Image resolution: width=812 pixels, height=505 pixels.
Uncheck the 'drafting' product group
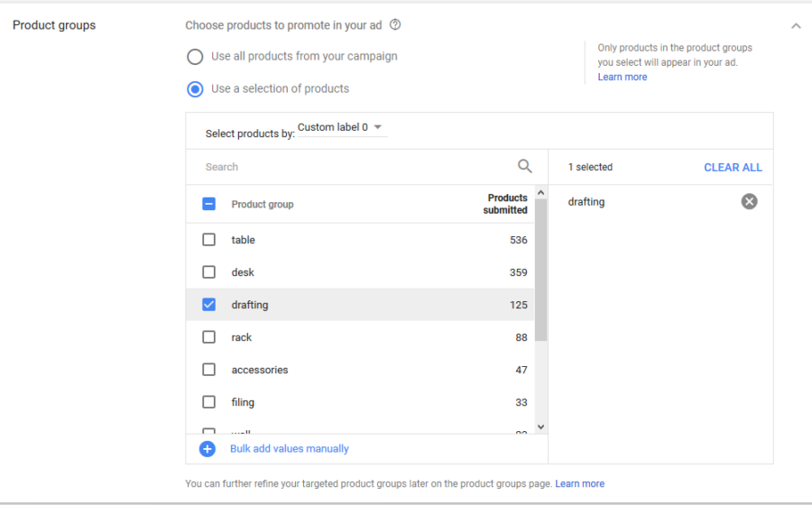coord(208,305)
